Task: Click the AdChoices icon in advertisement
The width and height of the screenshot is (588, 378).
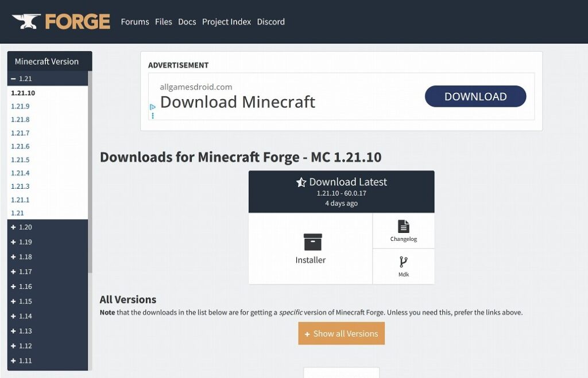Action: (x=152, y=107)
